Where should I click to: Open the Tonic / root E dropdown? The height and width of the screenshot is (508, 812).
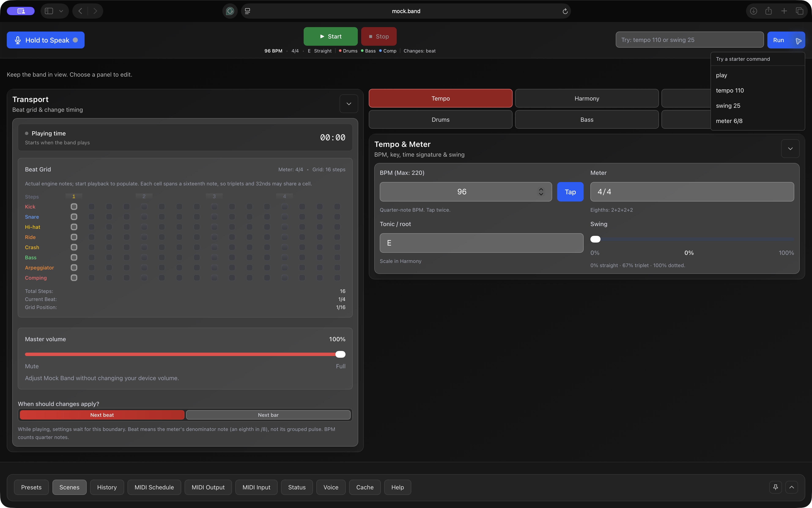pos(481,243)
